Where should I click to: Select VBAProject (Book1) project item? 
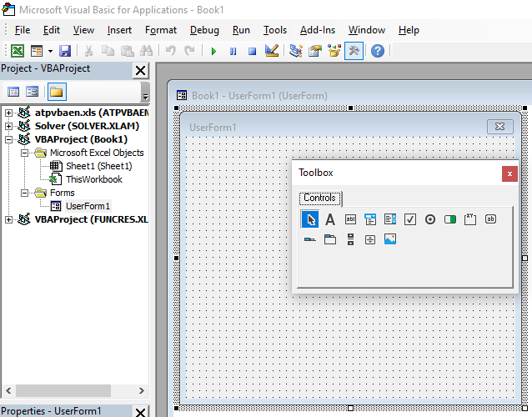coord(81,139)
